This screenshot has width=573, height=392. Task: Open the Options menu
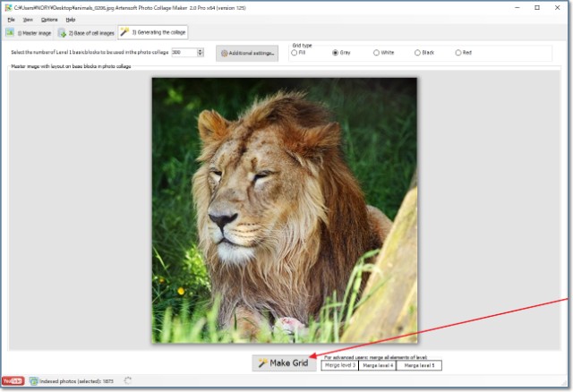pyautogui.click(x=48, y=19)
